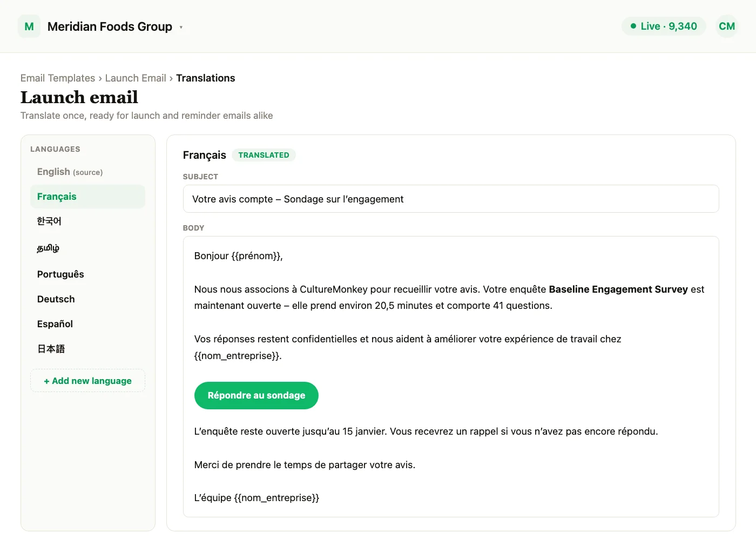Click the Bonjour {{prénom}} greeting line
This screenshot has height=540, width=756.
coord(239,256)
